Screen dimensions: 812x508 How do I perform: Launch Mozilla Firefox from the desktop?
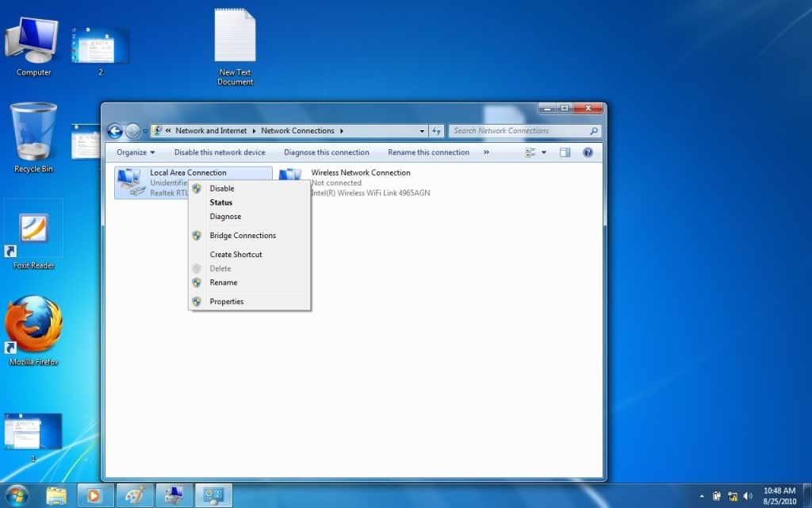click(x=33, y=330)
